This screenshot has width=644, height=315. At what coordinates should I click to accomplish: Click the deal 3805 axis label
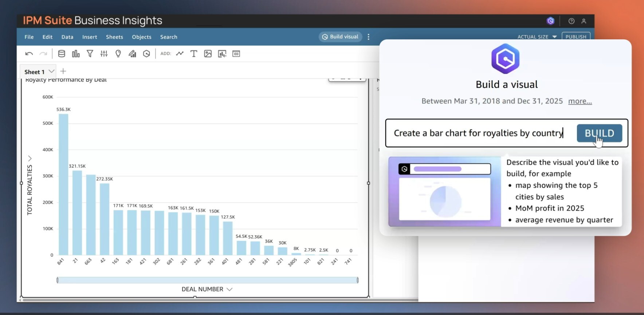[x=292, y=262]
